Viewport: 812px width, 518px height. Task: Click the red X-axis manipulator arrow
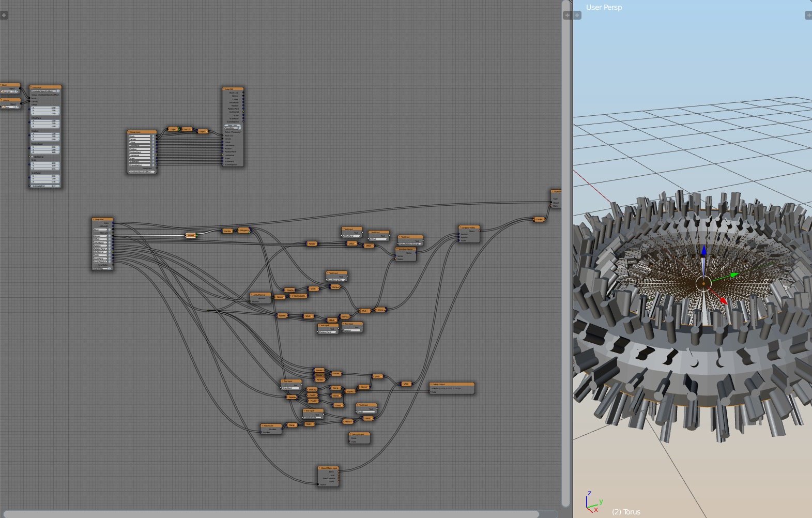pyautogui.click(x=723, y=301)
